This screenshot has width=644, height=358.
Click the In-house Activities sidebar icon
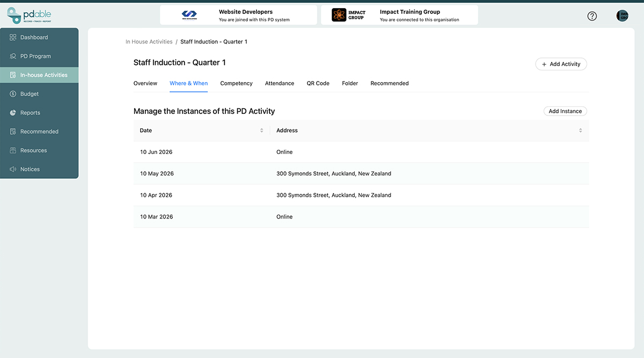[x=13, y=75]
